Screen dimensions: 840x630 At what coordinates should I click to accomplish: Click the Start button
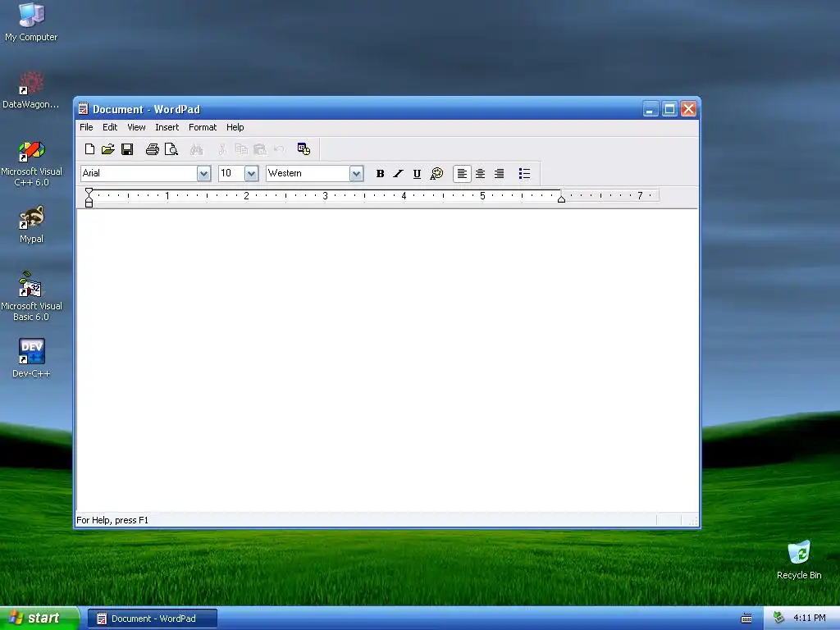[x=39, y=619]
